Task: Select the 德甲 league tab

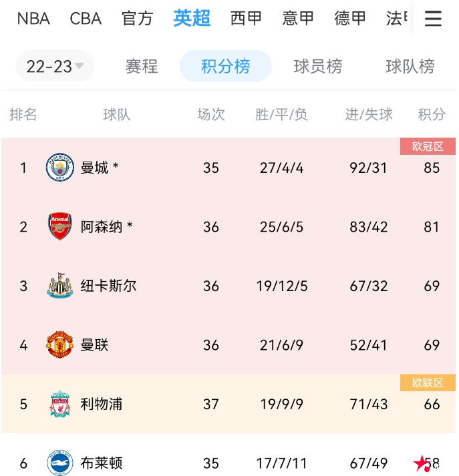Action: [x=350, y=19]
